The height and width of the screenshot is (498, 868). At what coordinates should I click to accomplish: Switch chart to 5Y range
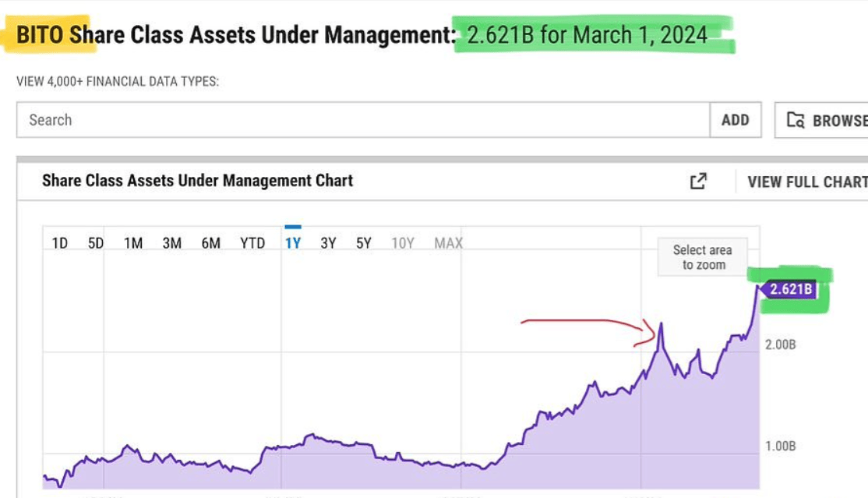(364, 243)
